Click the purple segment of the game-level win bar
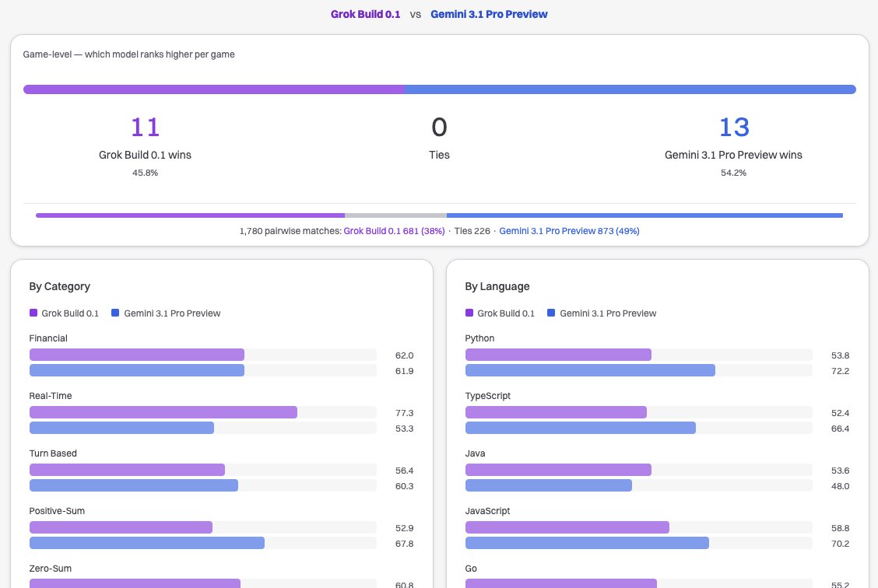This screenshot has height=588, width=878. tap(214, 89)
